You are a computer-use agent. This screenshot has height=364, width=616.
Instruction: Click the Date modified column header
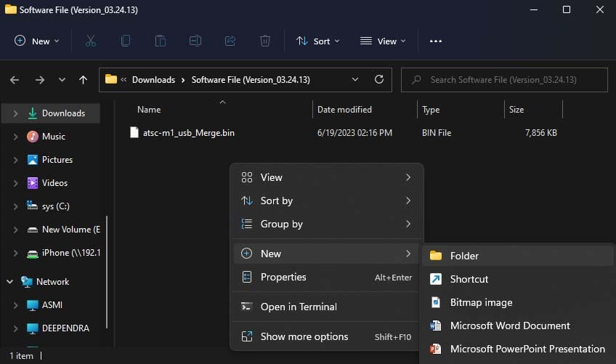pyautogui.click(x=344, y=110)
